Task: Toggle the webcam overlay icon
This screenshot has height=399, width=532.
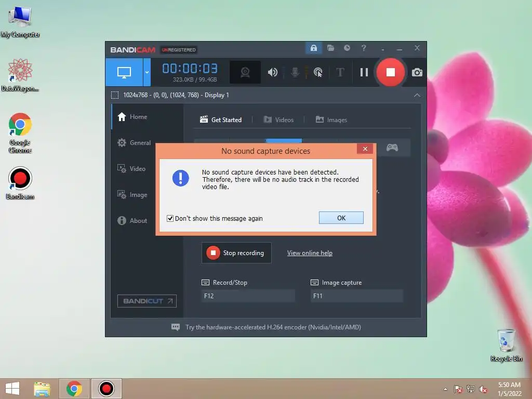Action: click(245, 72)
